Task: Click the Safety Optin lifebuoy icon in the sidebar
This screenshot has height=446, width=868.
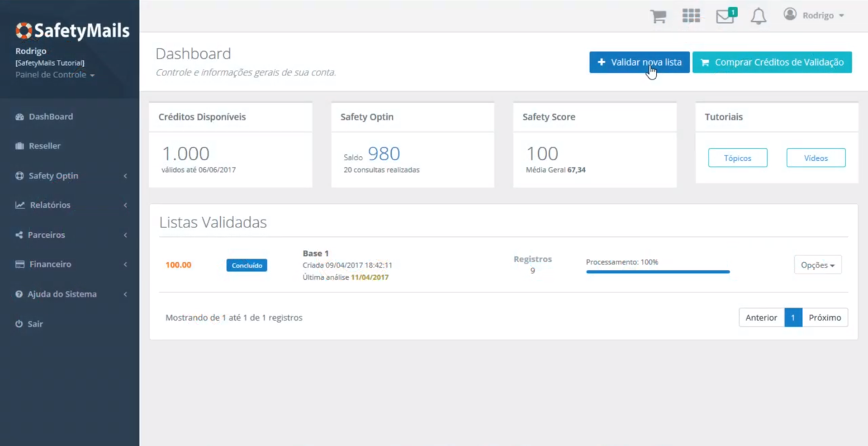Action: click(19, 176)
